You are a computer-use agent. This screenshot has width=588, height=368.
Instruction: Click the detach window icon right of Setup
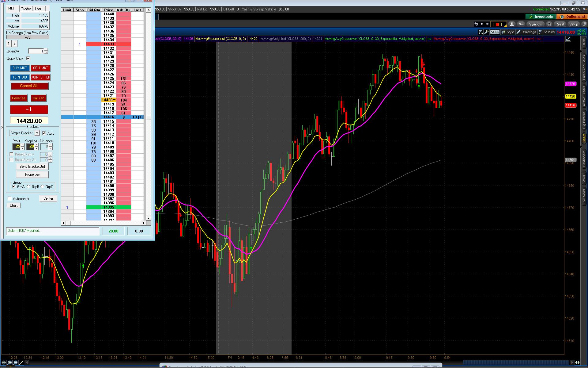click(x=584, y=24)
